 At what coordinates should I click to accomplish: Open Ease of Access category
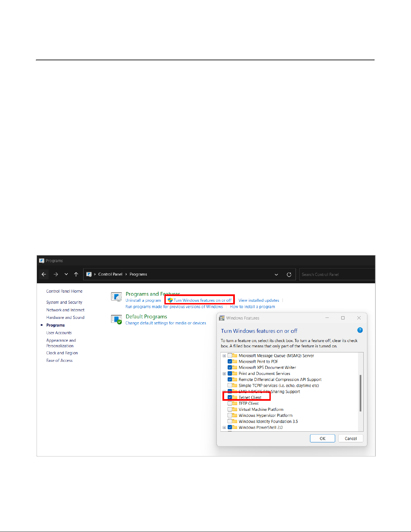click(x=59, y=360)
